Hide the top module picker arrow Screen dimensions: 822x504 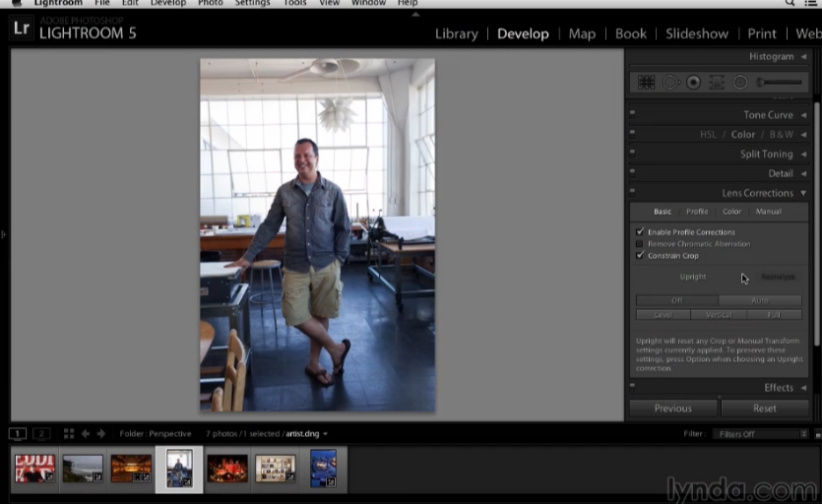pyautogui.click(x=415, y=14)
